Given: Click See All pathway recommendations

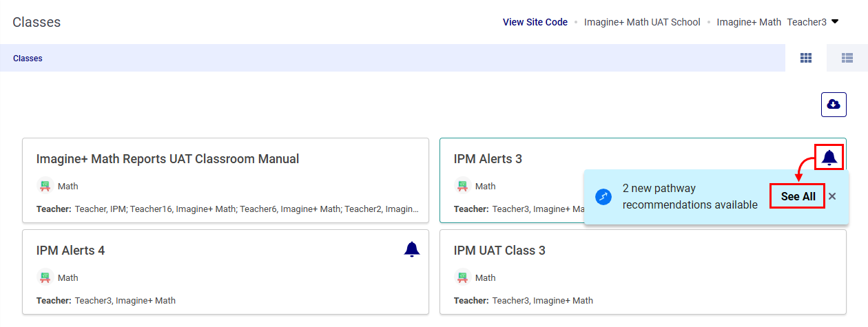Looking at the screenshot, I should (x=798, y=197).
